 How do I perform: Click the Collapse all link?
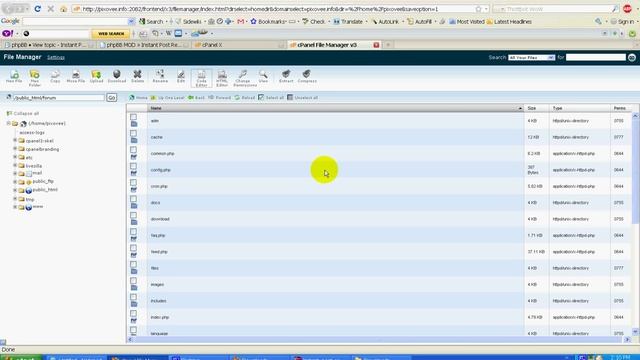[23, 113]
